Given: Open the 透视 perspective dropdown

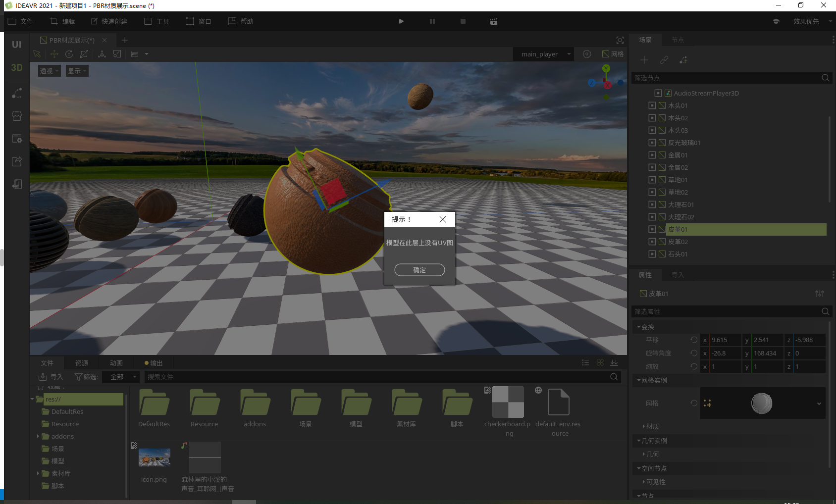Looking at the screenshot, I should click(x=50, y=71).
